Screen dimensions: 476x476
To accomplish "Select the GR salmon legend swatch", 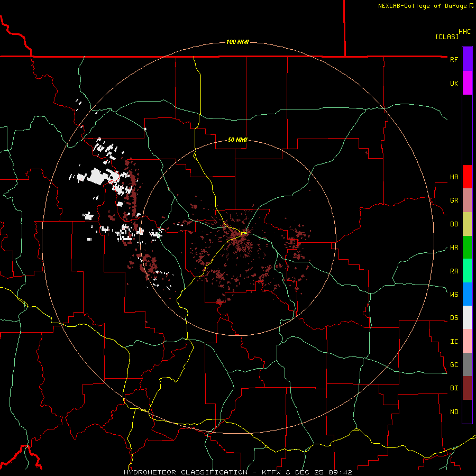I will (x=467, y=200).
